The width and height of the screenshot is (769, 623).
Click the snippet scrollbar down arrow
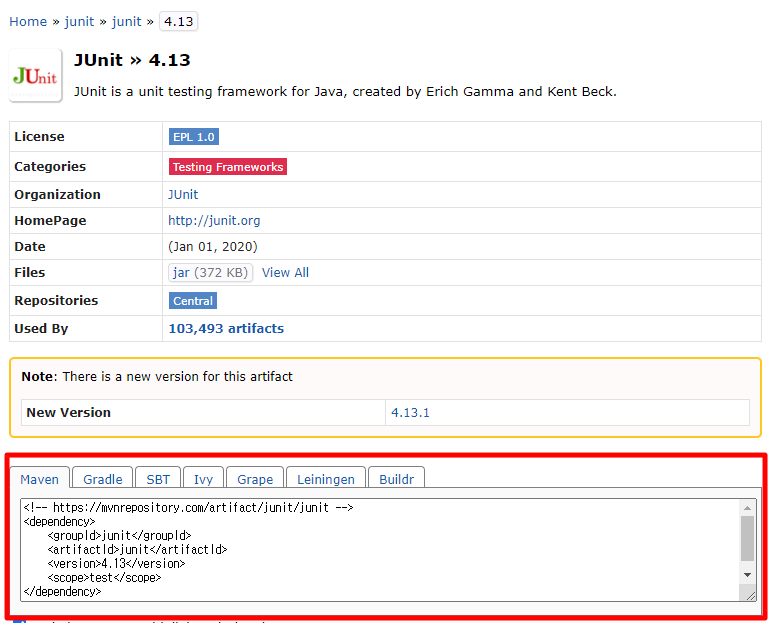coord(747,575)
